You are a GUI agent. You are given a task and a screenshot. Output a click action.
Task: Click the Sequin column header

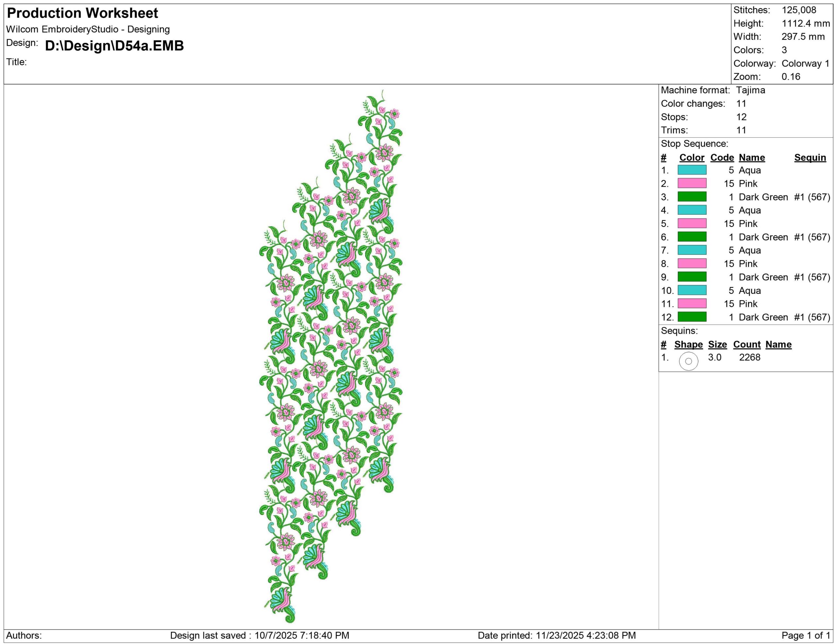pyautogui.click(x=810, y=158)
